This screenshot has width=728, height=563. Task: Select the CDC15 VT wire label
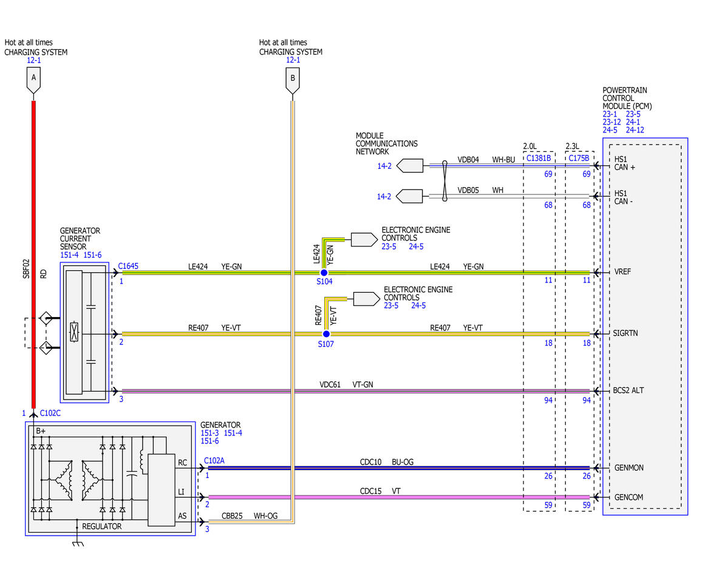(380, 491)
